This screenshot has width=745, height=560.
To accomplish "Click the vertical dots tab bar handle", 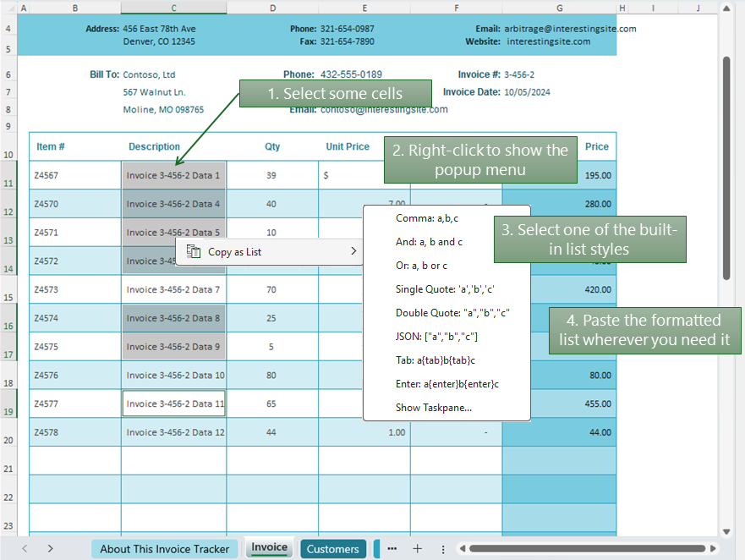I will tap(443, 548).
